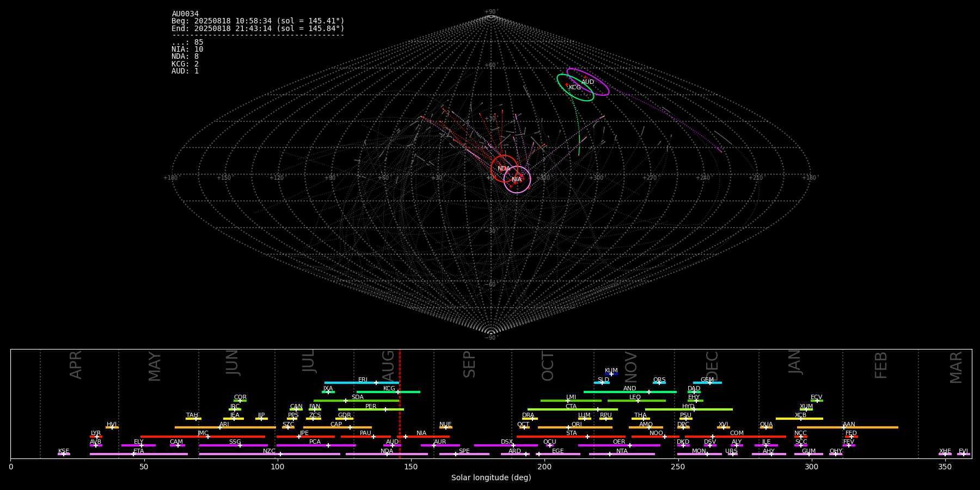
Task: Click the LEO shower bar in timeline
Action: point(636,401)
